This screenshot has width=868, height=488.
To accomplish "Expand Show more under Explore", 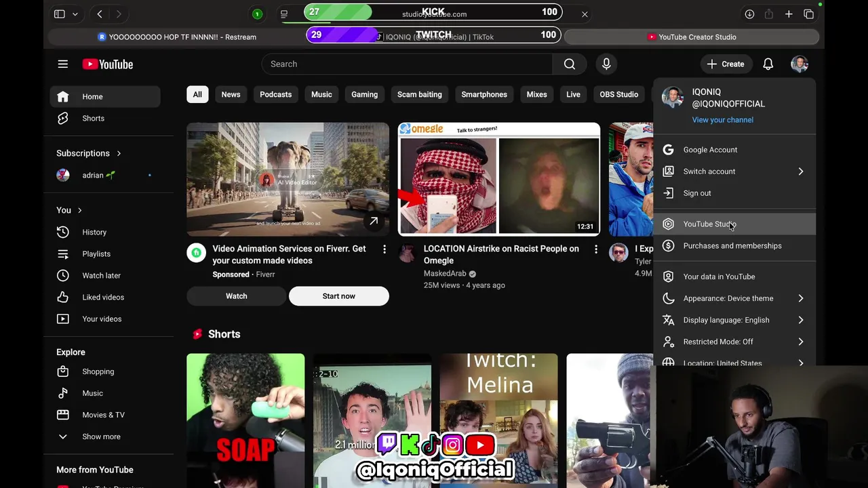I will [105, 436].
